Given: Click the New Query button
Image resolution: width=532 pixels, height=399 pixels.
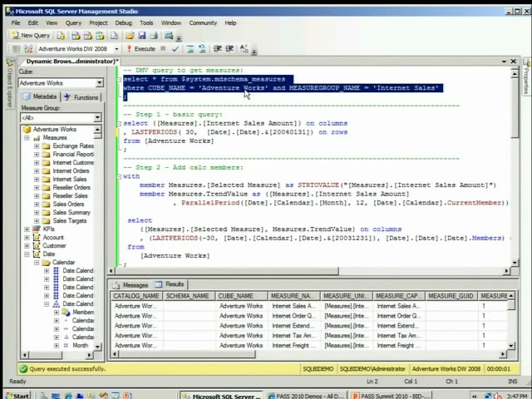Looking at the screenshot, I should coord(31,35).
